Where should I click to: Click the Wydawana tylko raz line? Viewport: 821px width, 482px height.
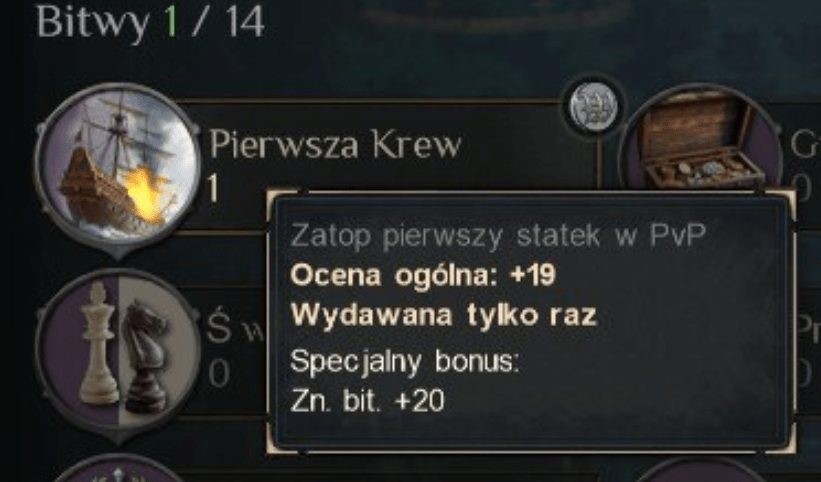(x=443, y=315)
